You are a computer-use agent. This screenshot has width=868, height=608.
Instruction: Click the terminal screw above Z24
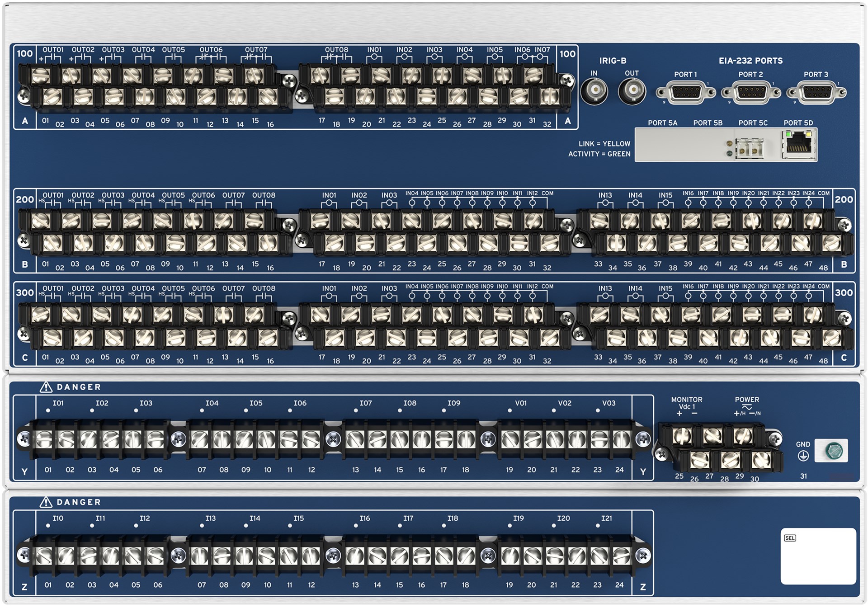point(621,556)
